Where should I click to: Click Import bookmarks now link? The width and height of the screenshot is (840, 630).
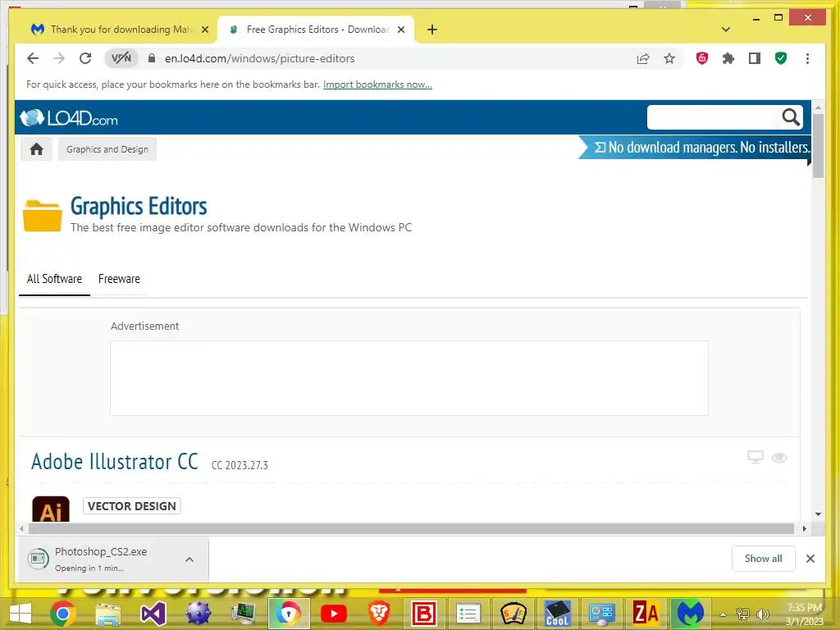point(377,84)
